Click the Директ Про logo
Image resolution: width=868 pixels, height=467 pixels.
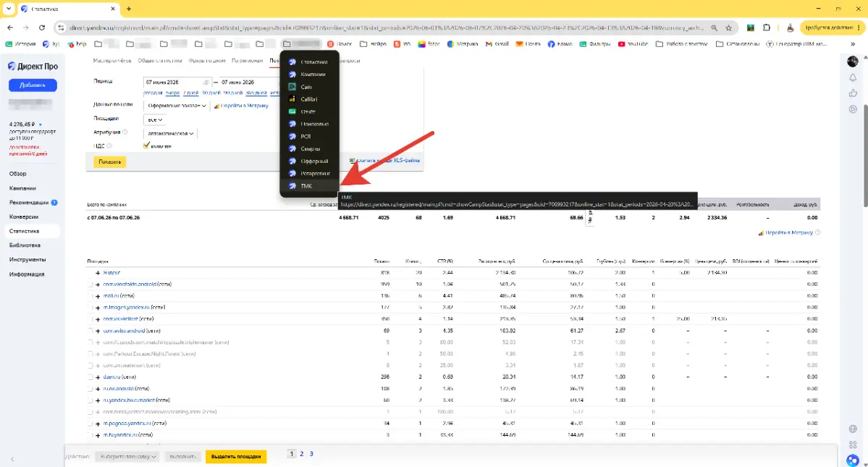(x=33, y=67)
